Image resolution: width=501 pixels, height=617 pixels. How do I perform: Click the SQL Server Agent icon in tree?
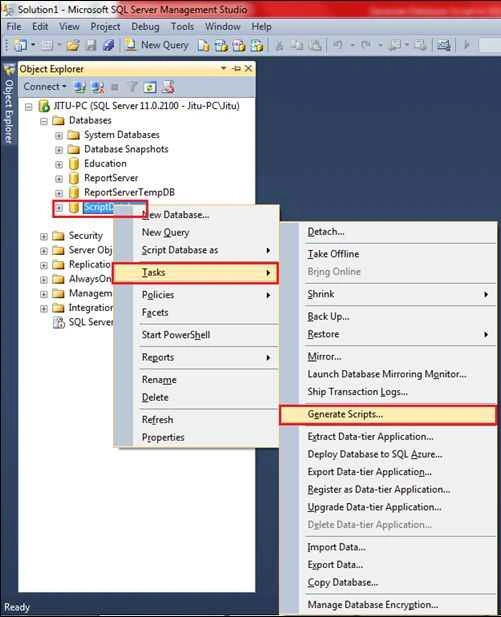(x=59, y=323)
